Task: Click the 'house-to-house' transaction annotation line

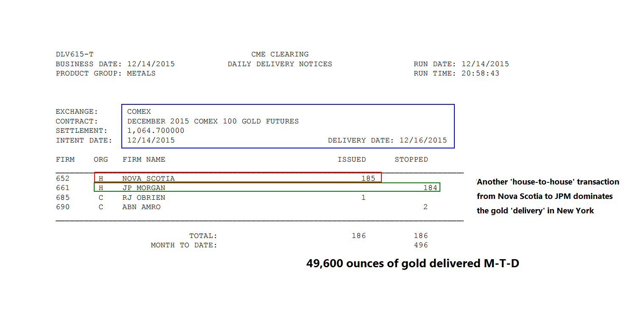Action: click(548, 182)
